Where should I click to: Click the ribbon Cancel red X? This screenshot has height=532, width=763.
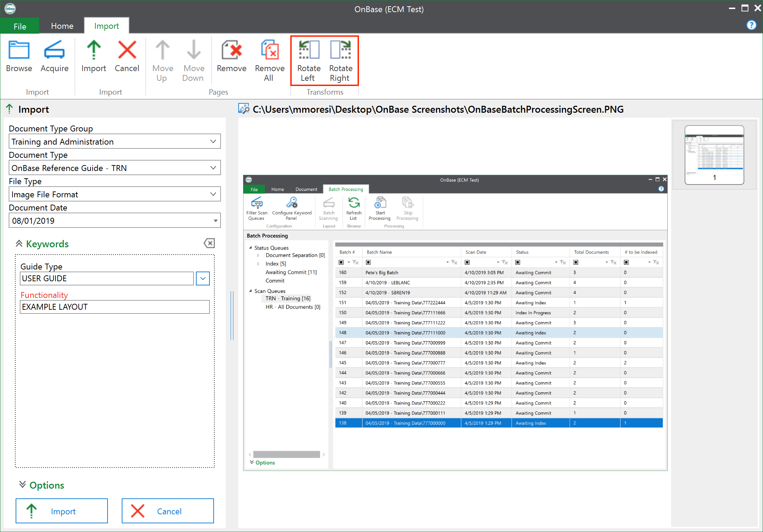tap(127, 50)
